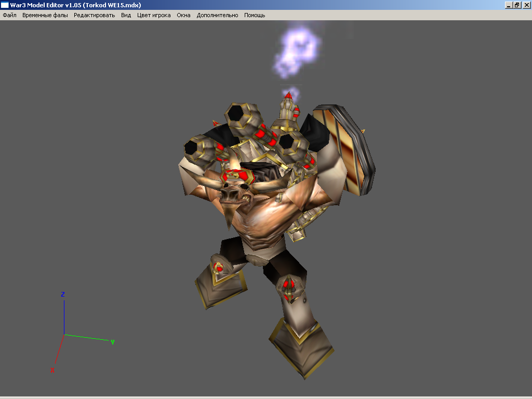Open the Вид menu
Screen dimensions: 532x399
[126, 15]
